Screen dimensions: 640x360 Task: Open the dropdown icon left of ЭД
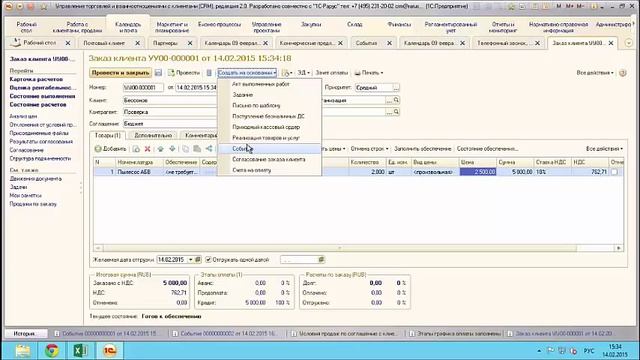point(287,73)
